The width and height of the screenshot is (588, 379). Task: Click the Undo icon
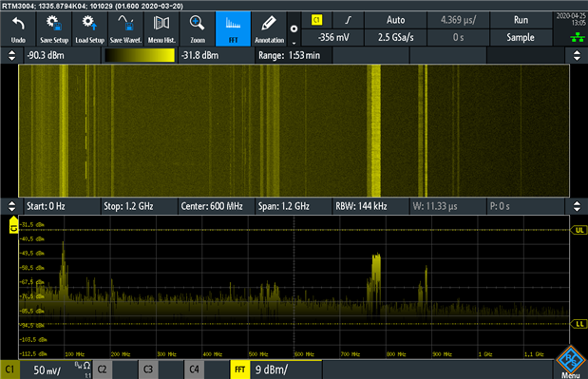pos(18,28)
